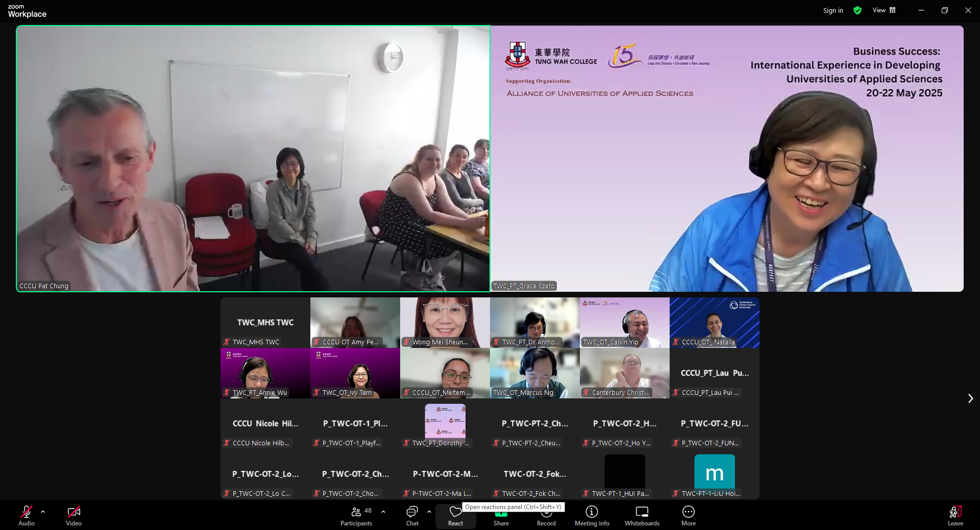The image size is (980, 530).
Task: Open Meeting info
Action: (x=592, y=516)
